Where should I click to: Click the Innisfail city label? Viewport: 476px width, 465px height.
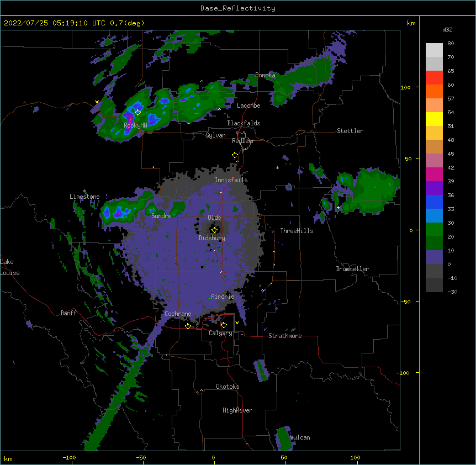click(x=229, y=180)
